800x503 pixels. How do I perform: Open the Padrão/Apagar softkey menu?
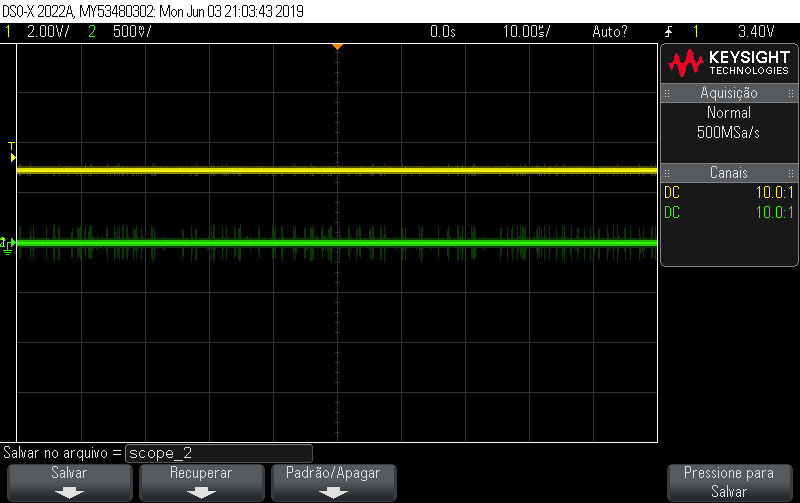pyautogui.click(x=333, y=483)
